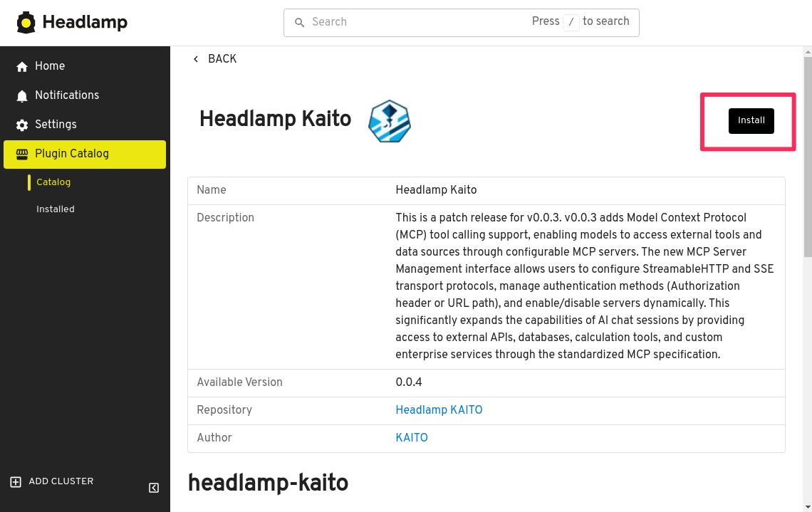Click the Notifications bell icon
Viewport: 812px width, 512px height.
point(22,96)
